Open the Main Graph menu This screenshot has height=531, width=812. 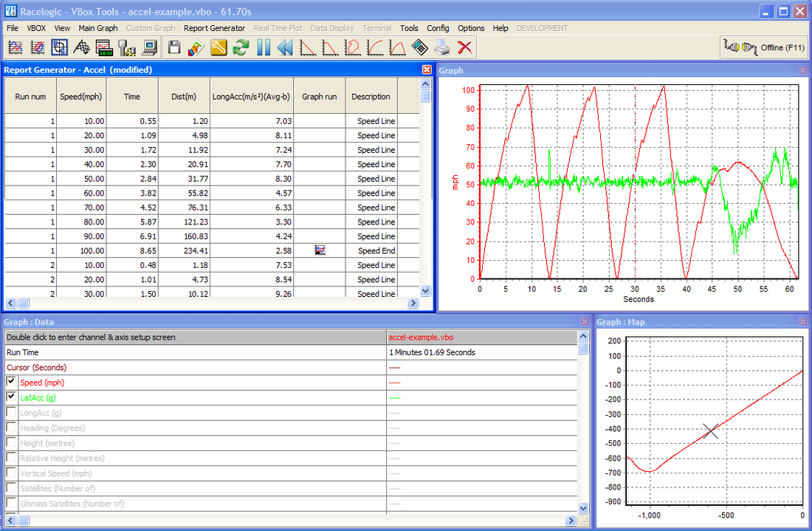(x=98, y=28)
